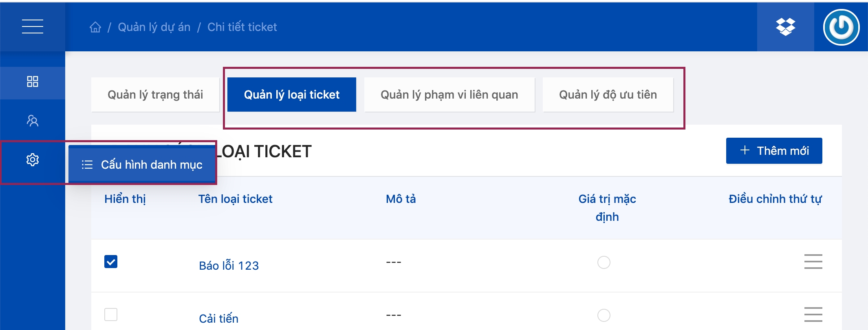This screenshot has height=330, width=868.
Task: Click the home breadcrumb icon
Action: click(x=95, y=27)
